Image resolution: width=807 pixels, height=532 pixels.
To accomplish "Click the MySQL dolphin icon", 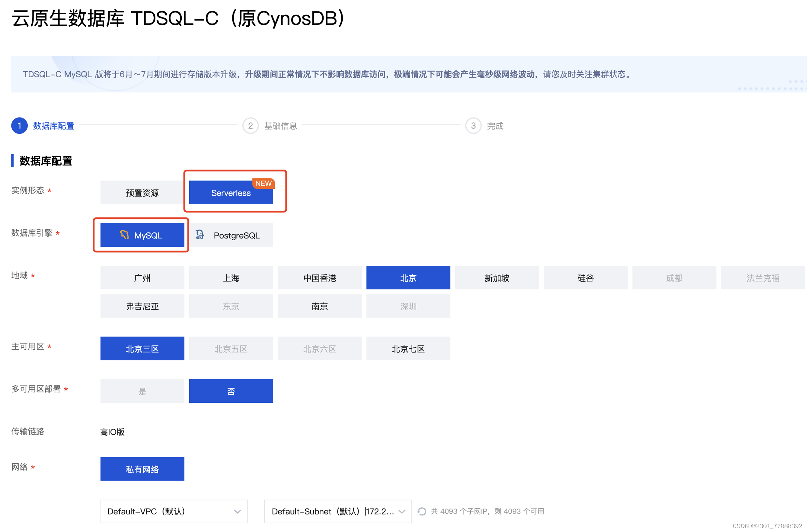I will (x=124, y=234).
